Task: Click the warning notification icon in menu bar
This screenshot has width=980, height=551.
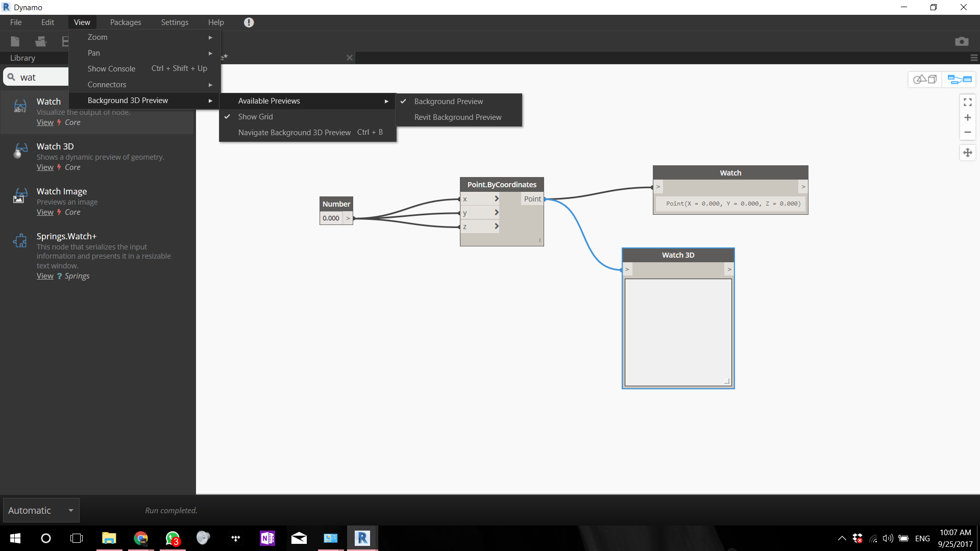Action: pyautogui.click(x=249, y=22)
